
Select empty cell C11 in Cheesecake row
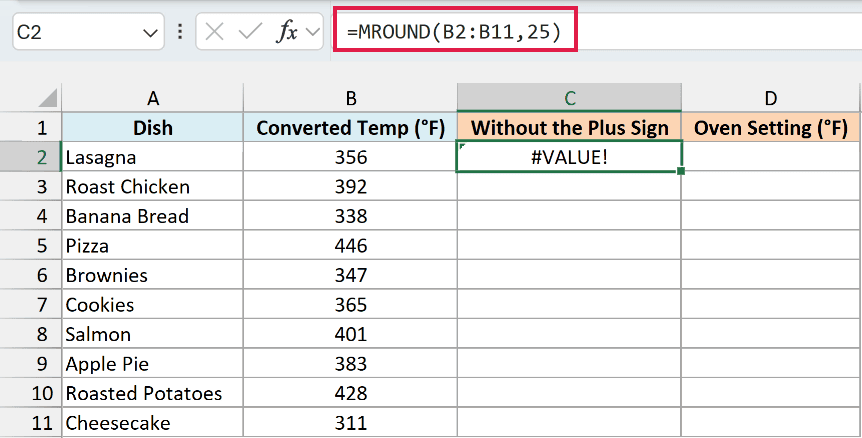[569, 423]
